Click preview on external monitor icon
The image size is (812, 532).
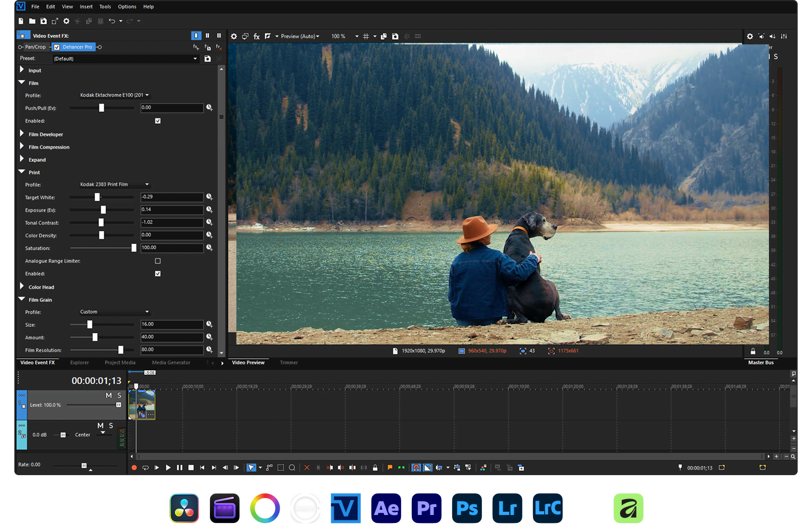[245, 36]
